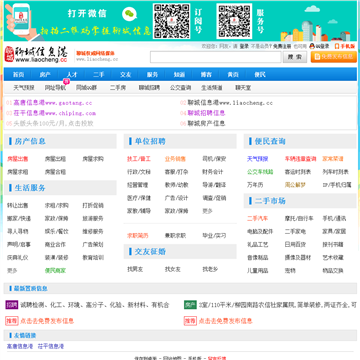Click the green 房产 tag badge

[190, 305]
